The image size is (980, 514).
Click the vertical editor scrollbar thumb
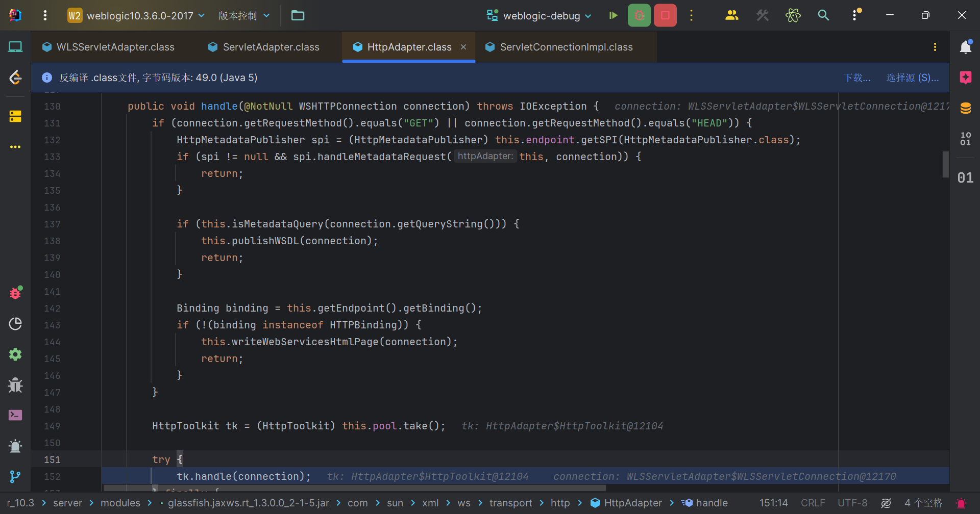pos(945,164)
